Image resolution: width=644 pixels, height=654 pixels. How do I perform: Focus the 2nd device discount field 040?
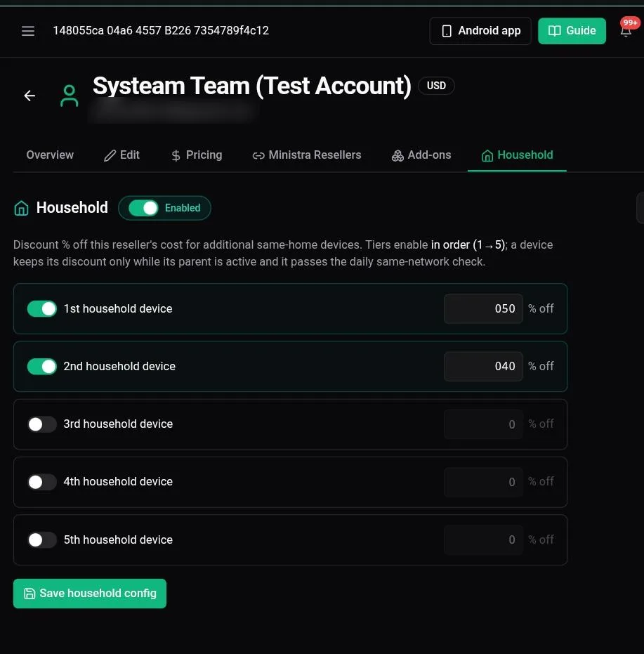[x=483, y=366]
